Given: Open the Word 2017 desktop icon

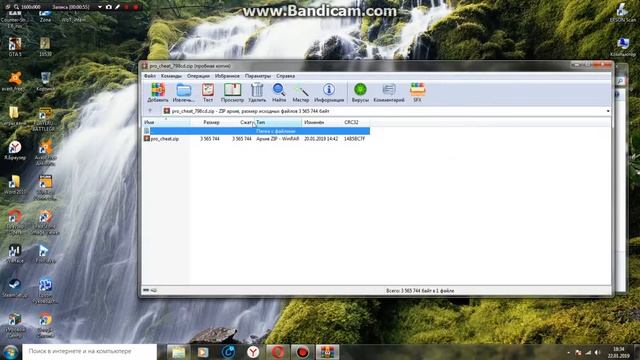Looking at the screenshot, I should point(15,184).
